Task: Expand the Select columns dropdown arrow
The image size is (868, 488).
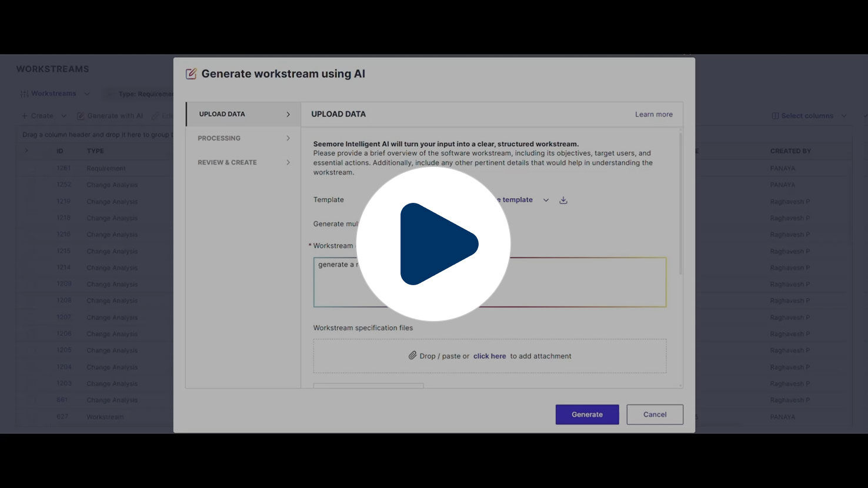Action: [x=844, y=116]
